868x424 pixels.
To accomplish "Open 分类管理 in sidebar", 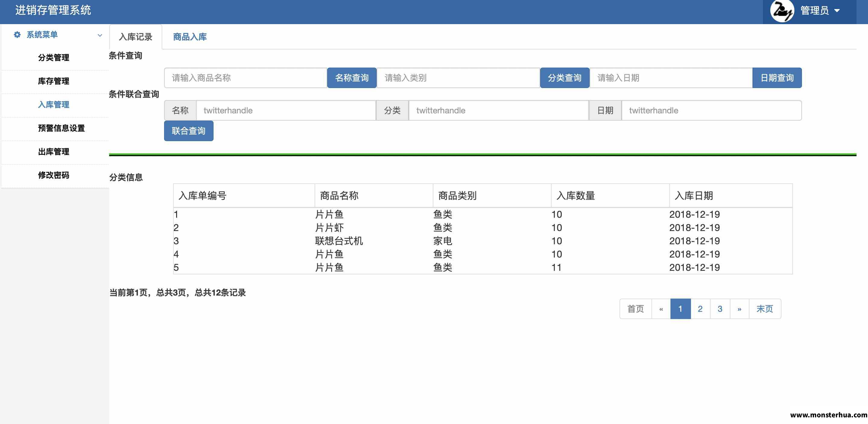I will 54,58.
